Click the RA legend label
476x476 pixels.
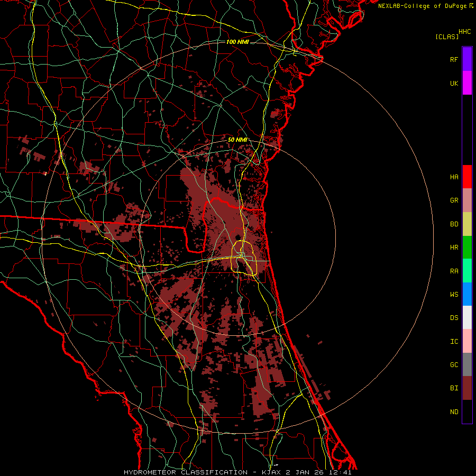coord(454,271)
